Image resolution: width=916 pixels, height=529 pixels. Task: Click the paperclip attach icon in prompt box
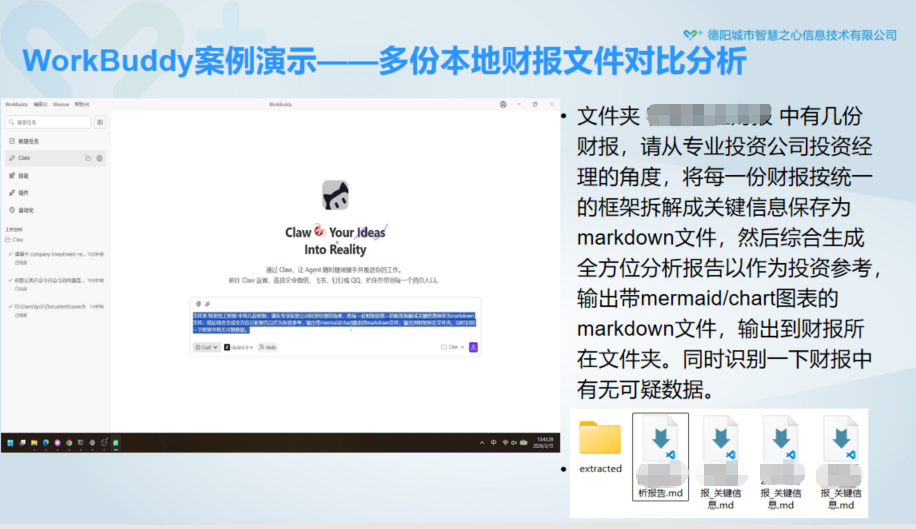pos(207,304)
